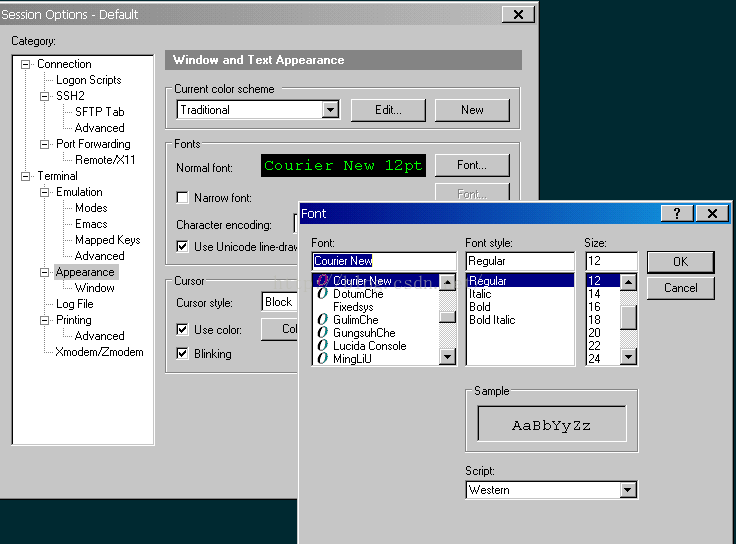This screenshot has width=736, height=544.
Task: Select Fixedsys in font list
Action: (353, 307)
